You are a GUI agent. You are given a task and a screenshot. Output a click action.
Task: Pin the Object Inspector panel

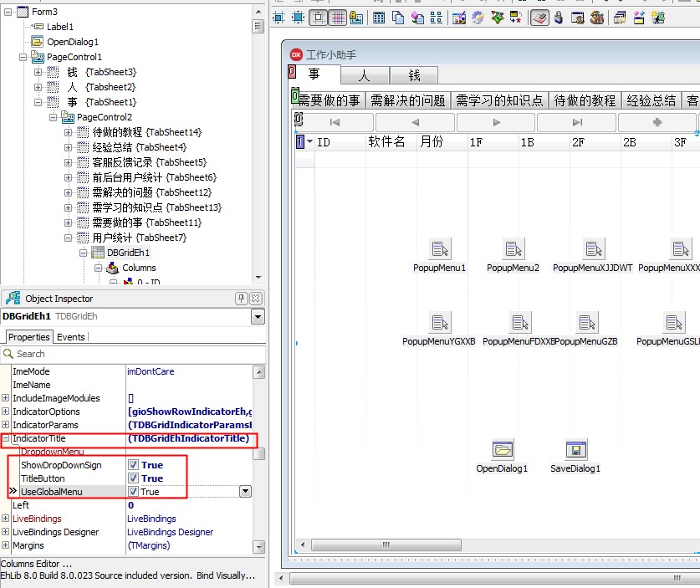[x=241, y=299]
